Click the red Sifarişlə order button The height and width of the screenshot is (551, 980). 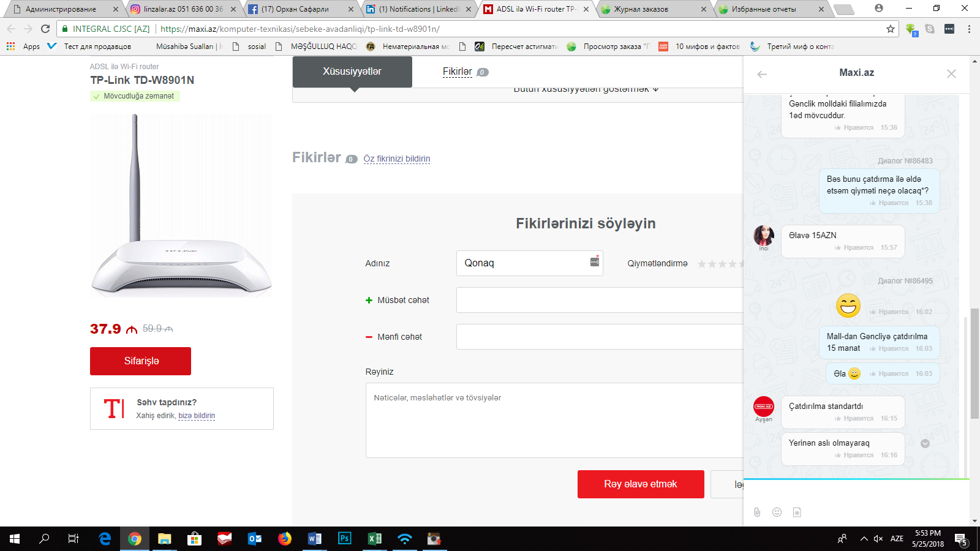(140, 361)
